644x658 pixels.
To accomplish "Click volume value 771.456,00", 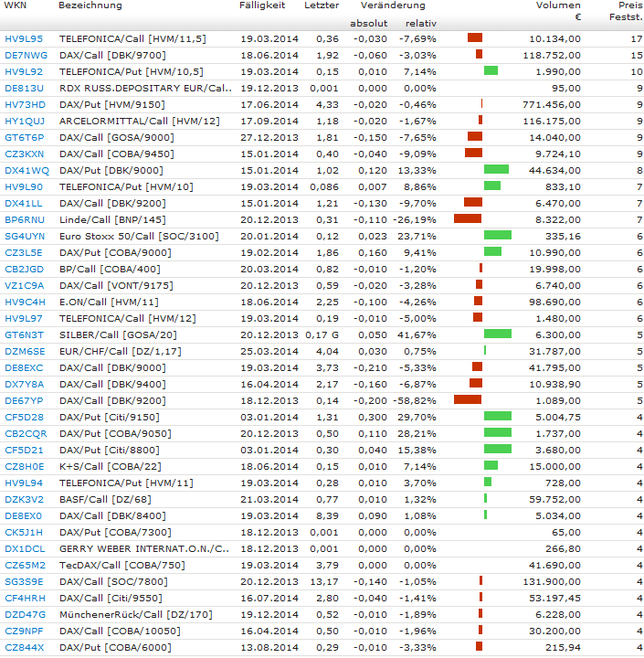I will tap(552, 104).
